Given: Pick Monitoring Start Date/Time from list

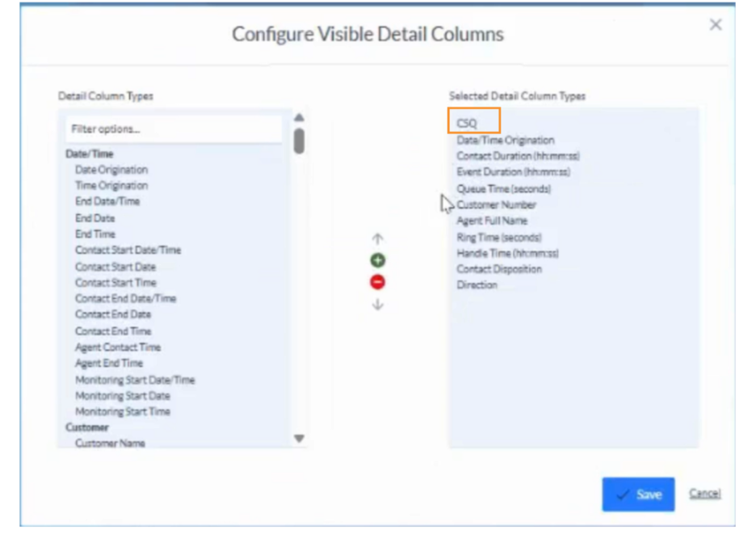Looking at the screenshot, I should pyautogui.click(x=135, y=380).
